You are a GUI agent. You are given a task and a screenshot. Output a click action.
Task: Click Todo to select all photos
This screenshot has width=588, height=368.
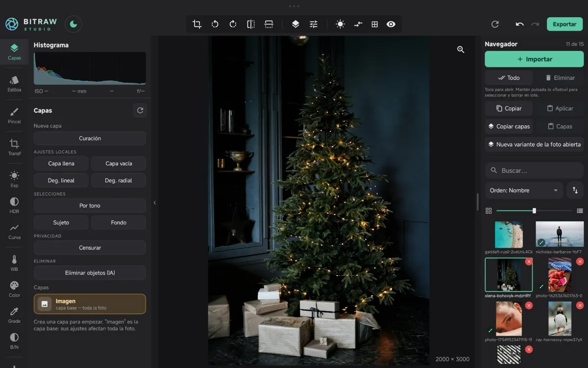509,78
